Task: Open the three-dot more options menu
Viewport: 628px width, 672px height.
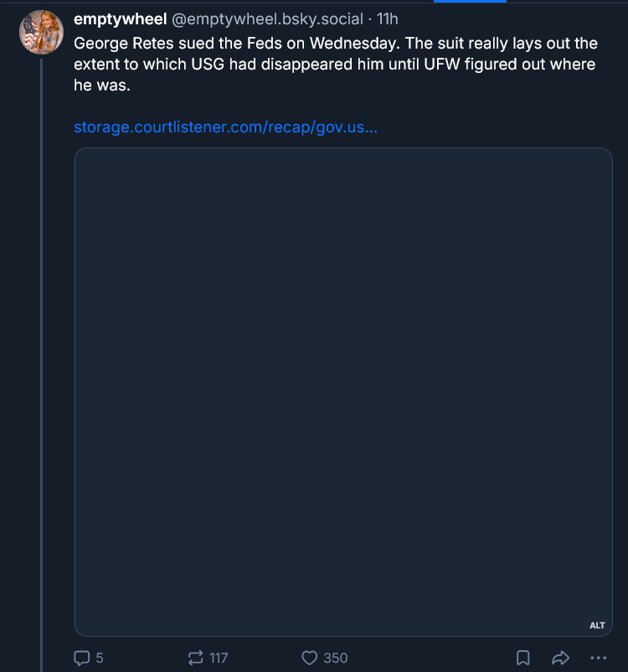Action: click(x=598, y=658)
